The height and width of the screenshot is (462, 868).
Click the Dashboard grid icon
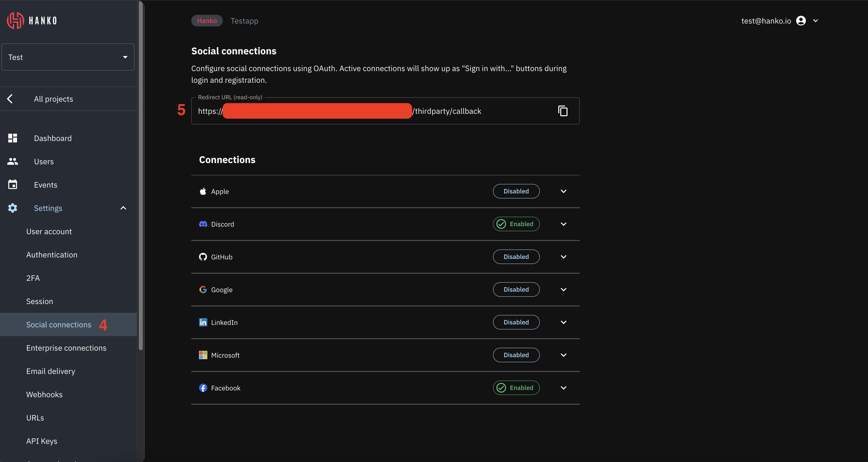point(12,138)
